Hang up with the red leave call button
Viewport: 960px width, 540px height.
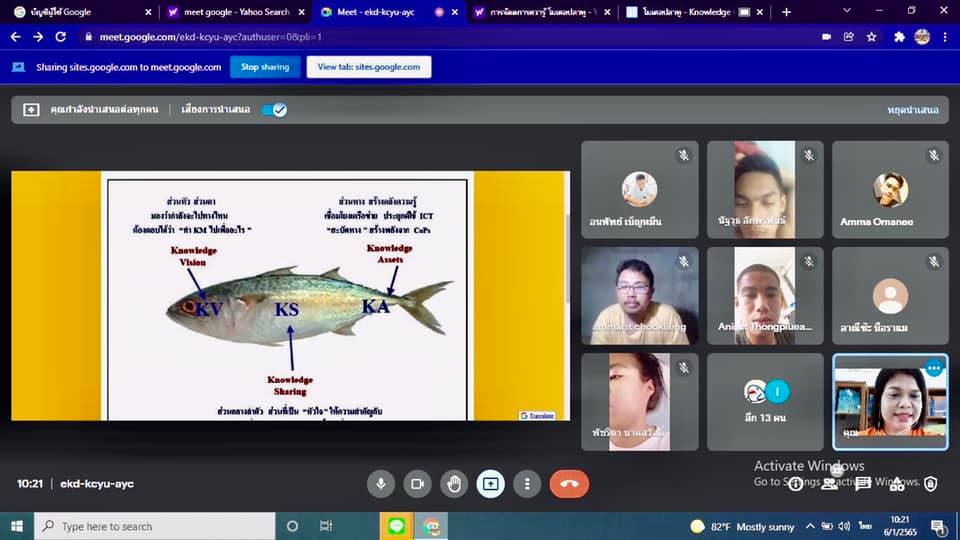569,484
